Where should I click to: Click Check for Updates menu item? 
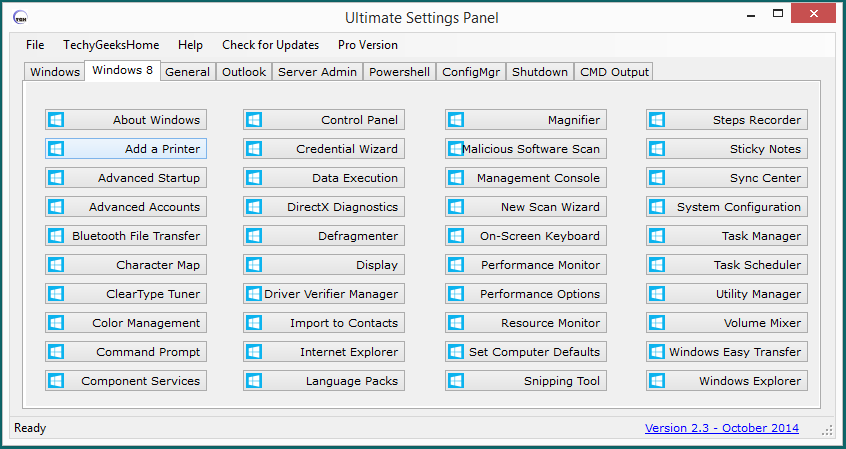pyautogui.click(x=270, y=45)
